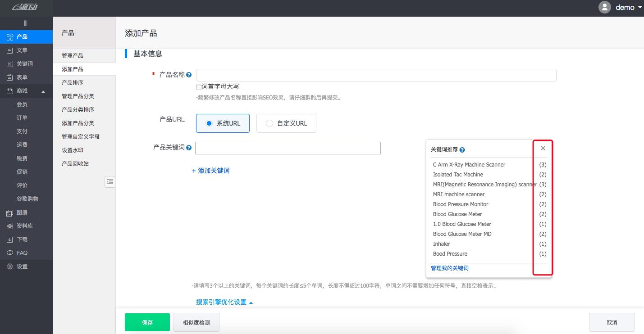Click the green 保存 save button
The width and height of the screenshot is (644, 334).
[x=147, y=322]
